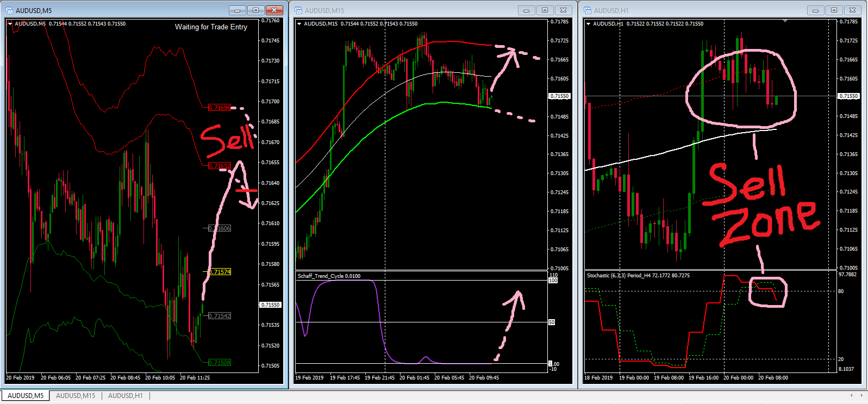
Task: Click the chart icon in AUDUSD,H1 title bar
Action: point(588,10)
